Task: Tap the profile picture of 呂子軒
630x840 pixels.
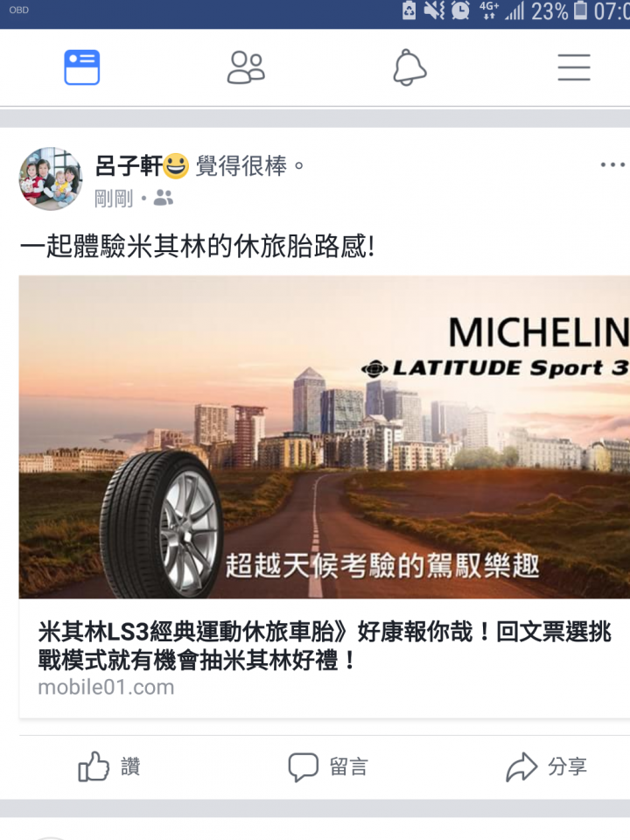Action: point(51,178)
